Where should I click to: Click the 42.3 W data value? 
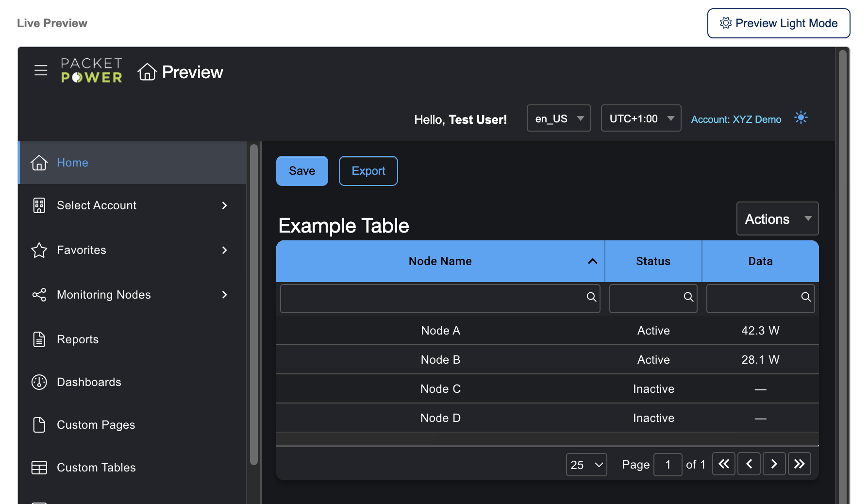[x=760, y=331]
